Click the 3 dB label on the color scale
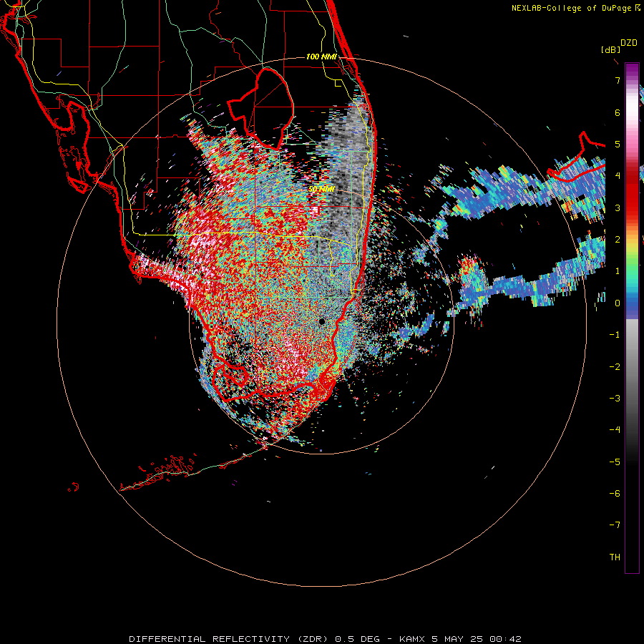This screenshot has height=644, width=644. (618, 208)
